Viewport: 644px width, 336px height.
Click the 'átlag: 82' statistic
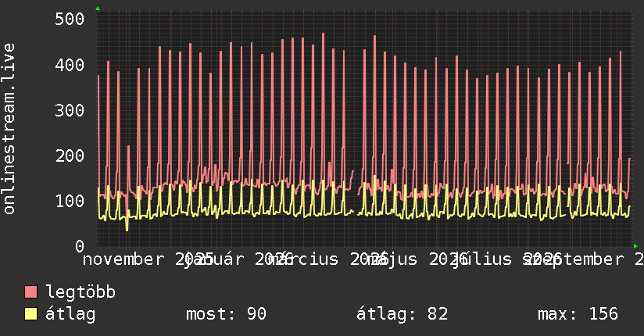click(402, 314)
